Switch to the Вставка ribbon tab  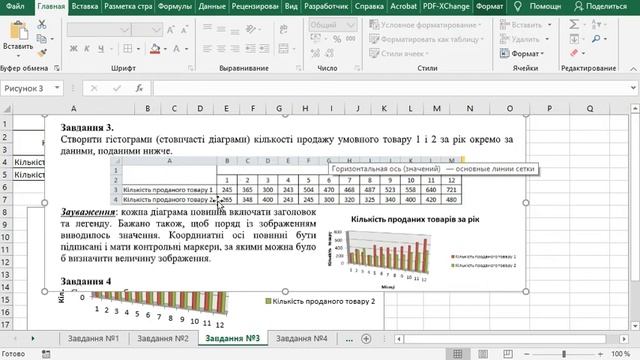pos(84,7)
